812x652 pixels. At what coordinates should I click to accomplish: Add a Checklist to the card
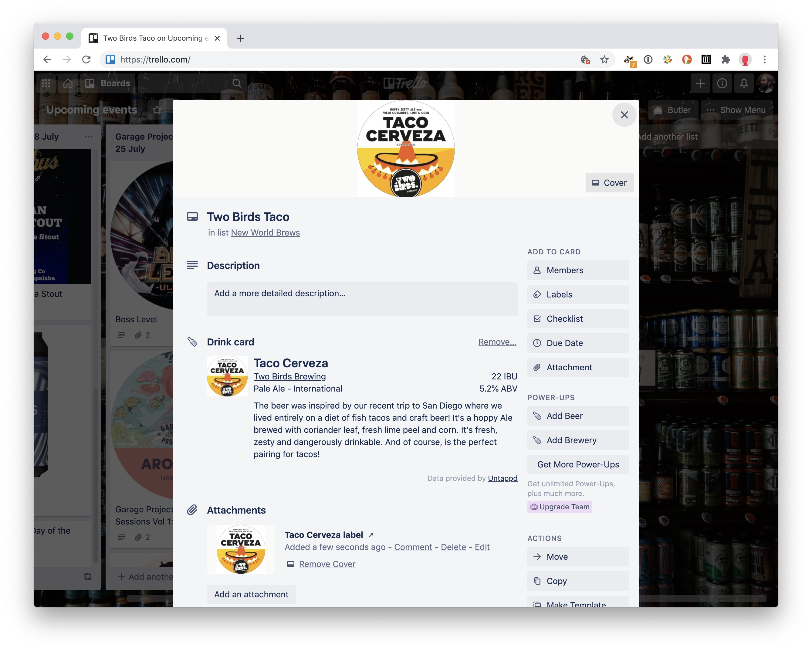(578, 319)
